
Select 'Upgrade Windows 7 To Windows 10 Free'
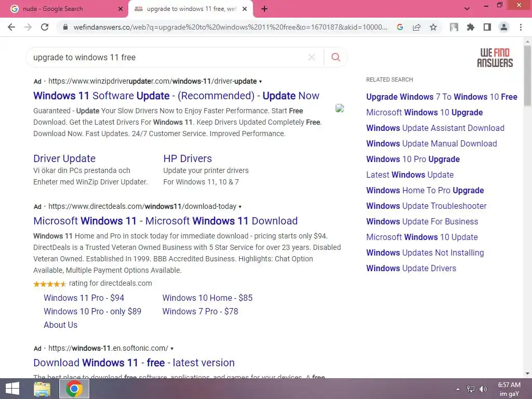point(442,97)
